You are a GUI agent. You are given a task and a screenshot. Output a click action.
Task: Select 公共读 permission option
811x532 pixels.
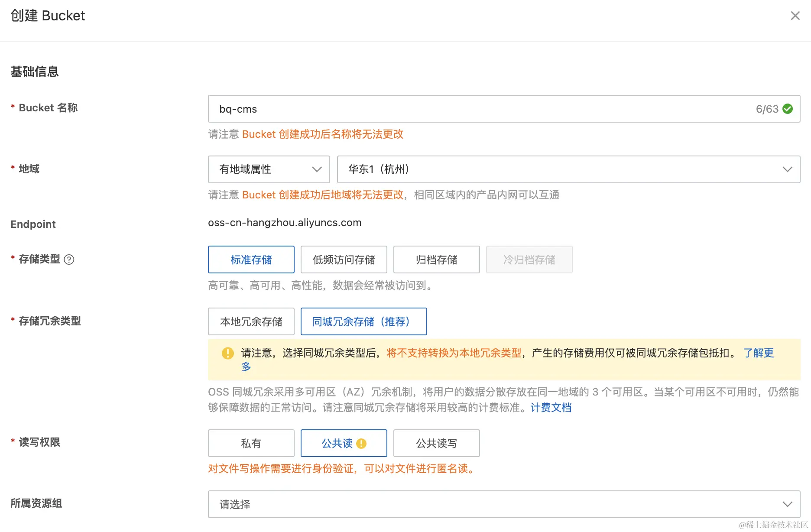tap(337, 443)
